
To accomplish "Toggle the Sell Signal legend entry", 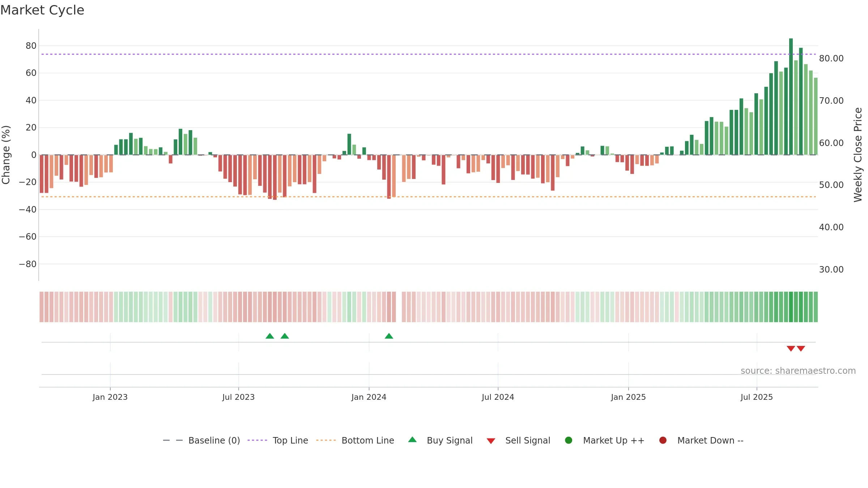I will point(518,440).
